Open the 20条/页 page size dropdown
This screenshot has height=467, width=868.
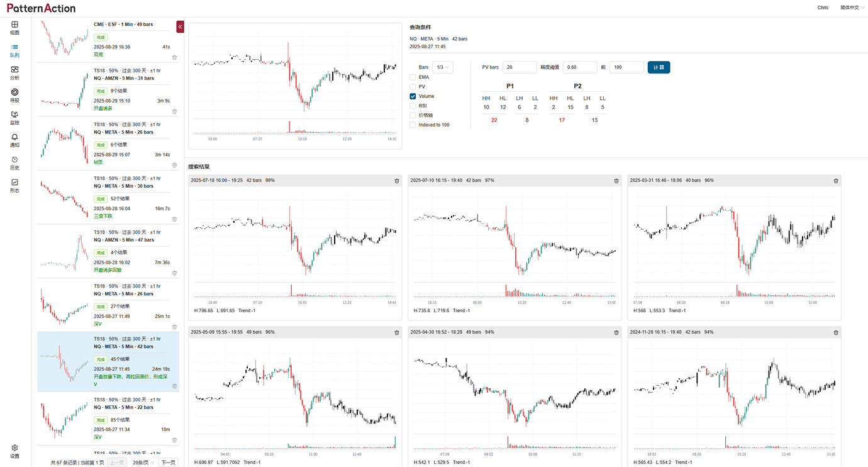coord(143,462)
